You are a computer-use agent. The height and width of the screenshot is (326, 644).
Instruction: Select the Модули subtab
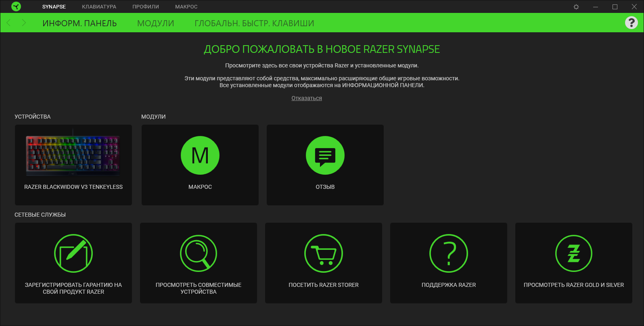click(156, 23)
